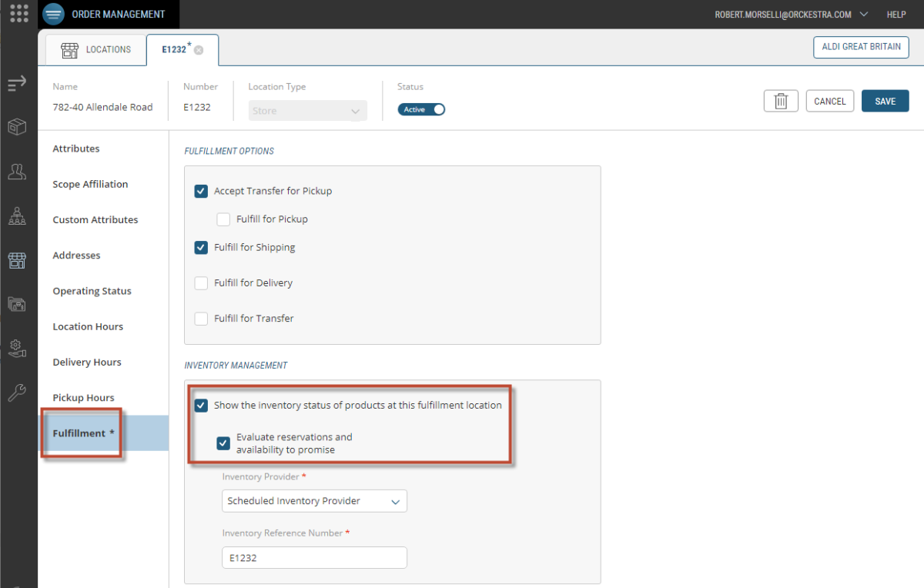Open the package box sidebar icon
The height and width of the screenshot is (588, 924).
(17, 127)
